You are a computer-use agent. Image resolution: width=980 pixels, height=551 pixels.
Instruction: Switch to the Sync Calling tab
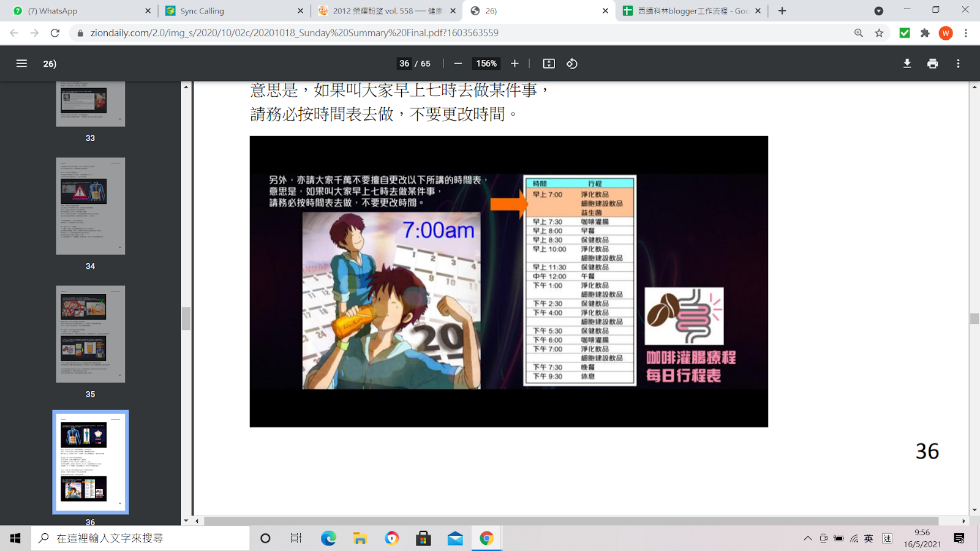tap(233, 11)
